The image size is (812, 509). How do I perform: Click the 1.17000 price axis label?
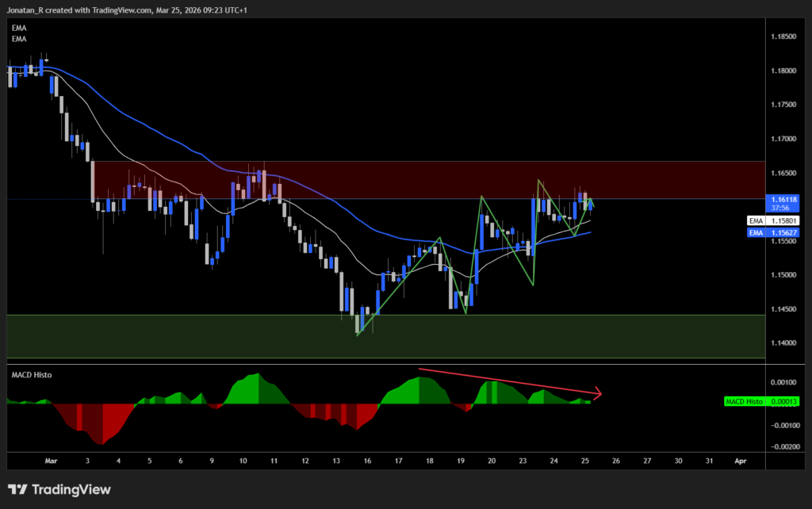[783, 139]
